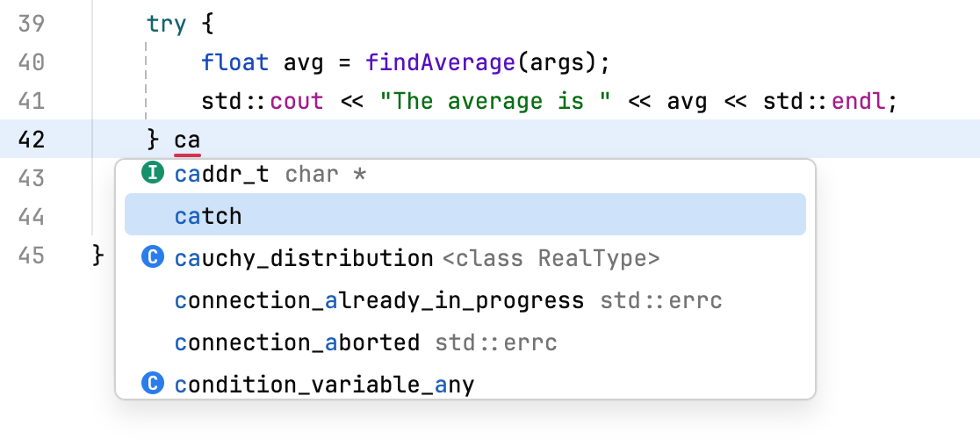Screen dimensions: 980x439
Task: Click line number 39 in the gutter
Action: [x=32, y=24]
